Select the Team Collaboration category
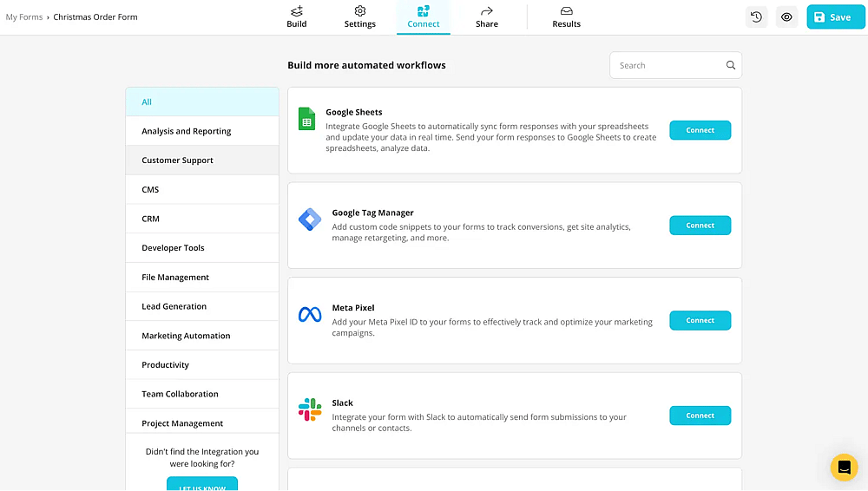 [x=202, y=394]
